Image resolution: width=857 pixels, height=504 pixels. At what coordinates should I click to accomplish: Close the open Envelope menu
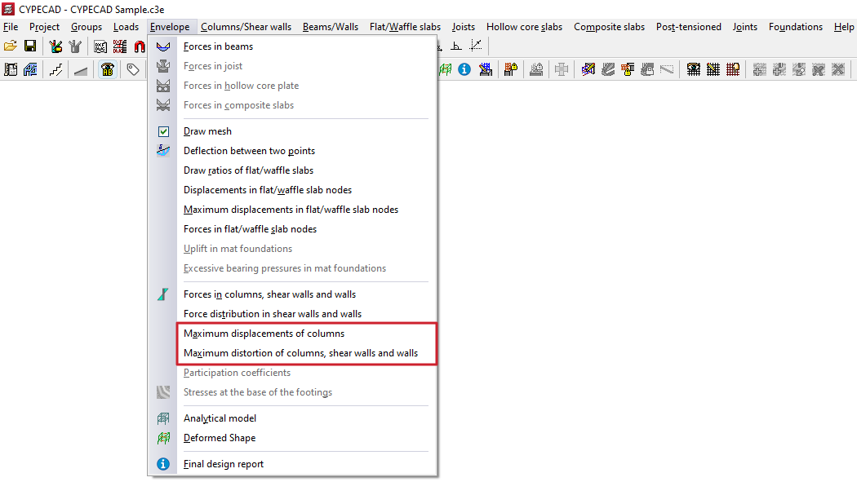click(x=170, y=27)
